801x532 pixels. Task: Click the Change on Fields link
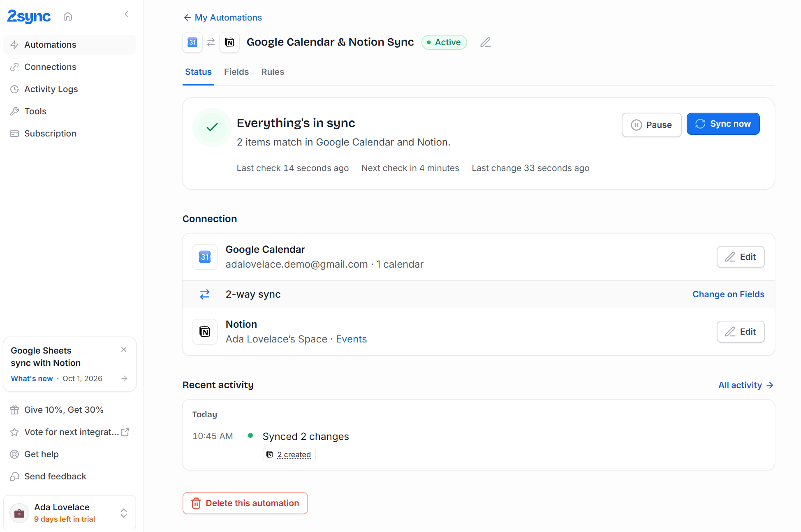pyautogui.click(x=728, y=294)
